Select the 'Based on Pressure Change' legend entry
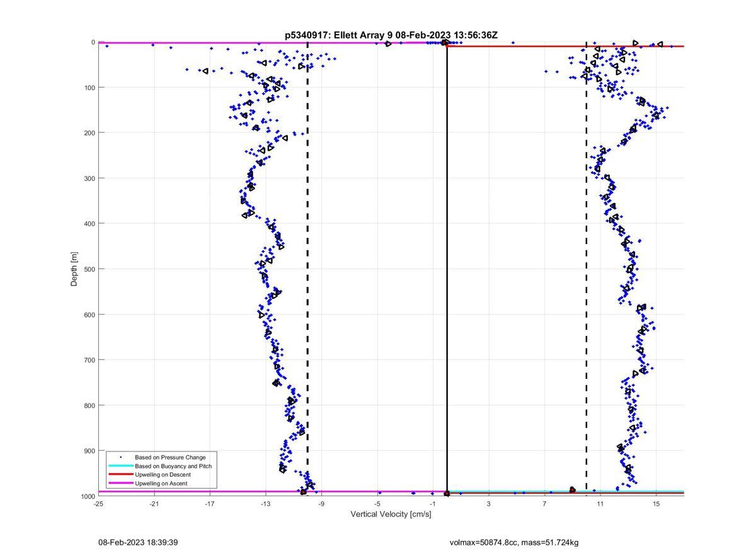The image size is (756, 558). 170,457
